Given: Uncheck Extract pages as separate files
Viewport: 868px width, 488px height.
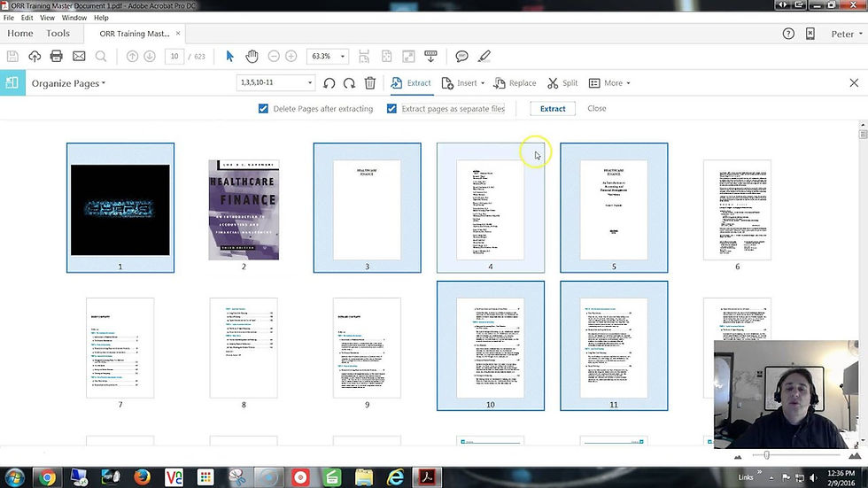Looking at the screenshot, I should [x=391, y=108].
